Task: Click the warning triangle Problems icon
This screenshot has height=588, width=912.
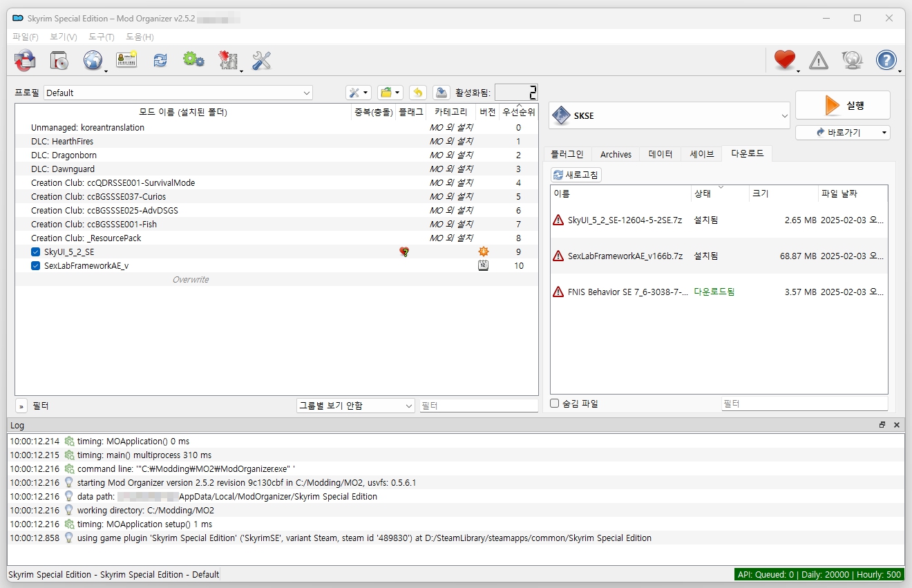Action: [x=818, y=61]
